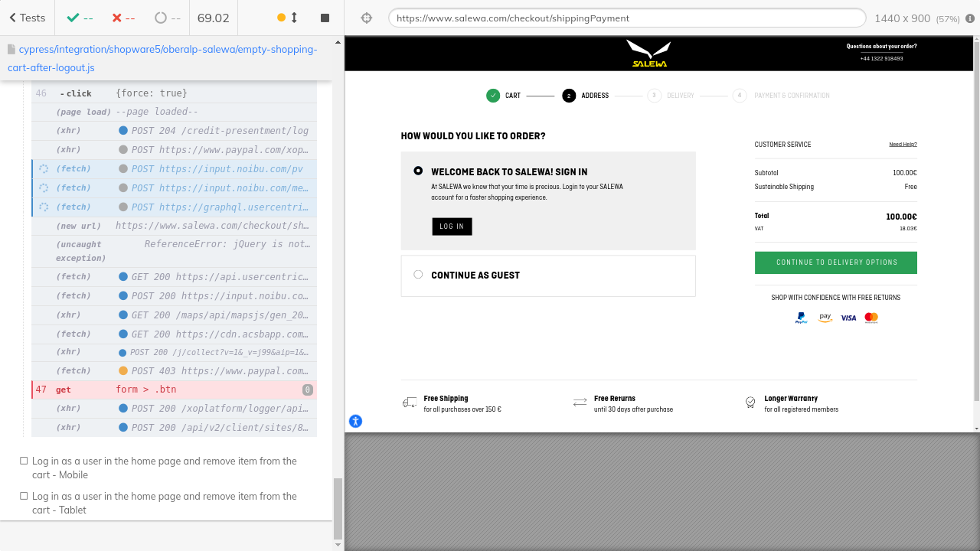Open the Need Help link
The height and width of the screenshot is (551, 980).
903,145
